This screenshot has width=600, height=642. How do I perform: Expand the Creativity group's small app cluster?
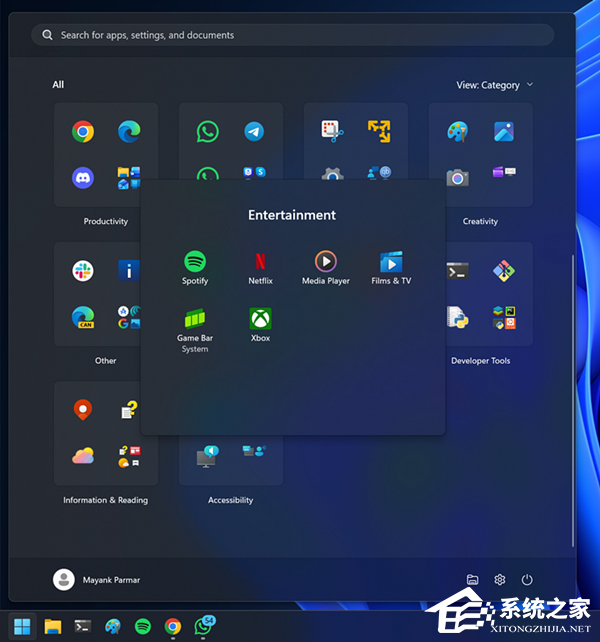pos(504,172)
